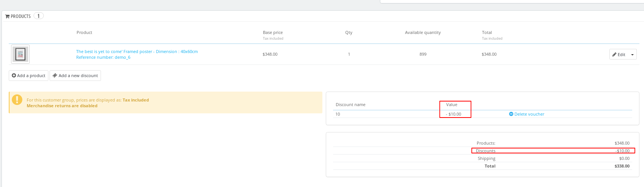
Task: Click the 'Qty' column header
Action: pyautogui.click(x=349, y=32)
